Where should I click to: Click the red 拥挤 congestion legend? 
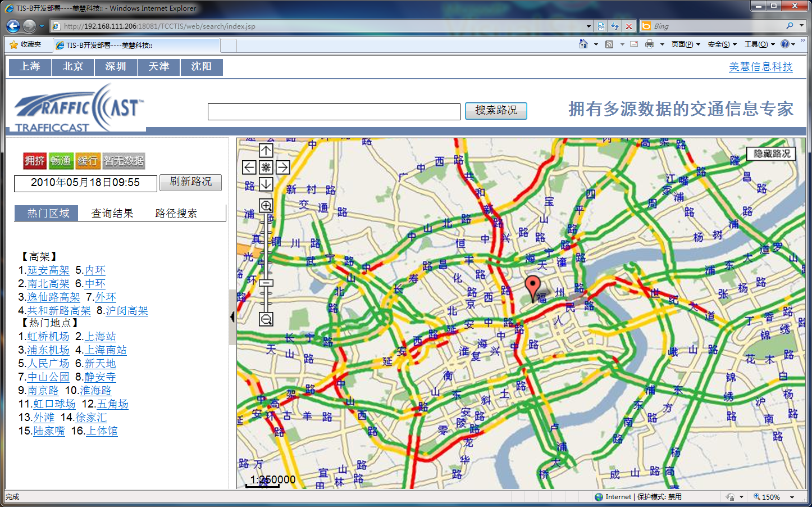point(34,161)
